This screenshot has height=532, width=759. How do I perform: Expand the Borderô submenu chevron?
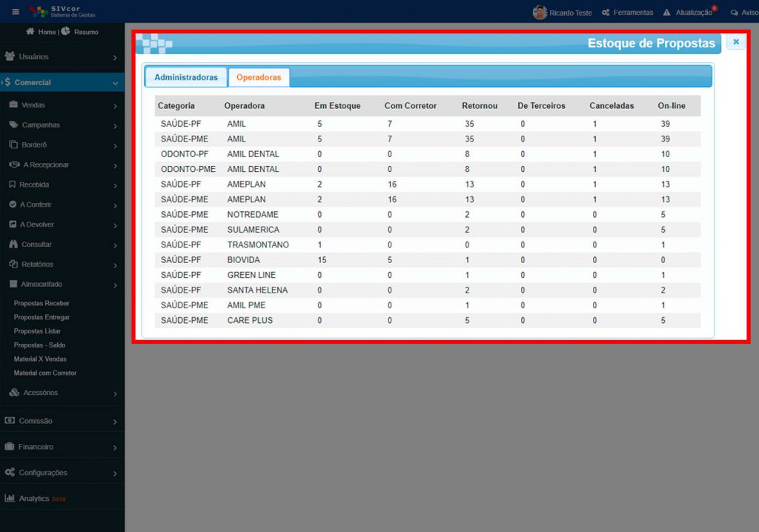[115, 146]
